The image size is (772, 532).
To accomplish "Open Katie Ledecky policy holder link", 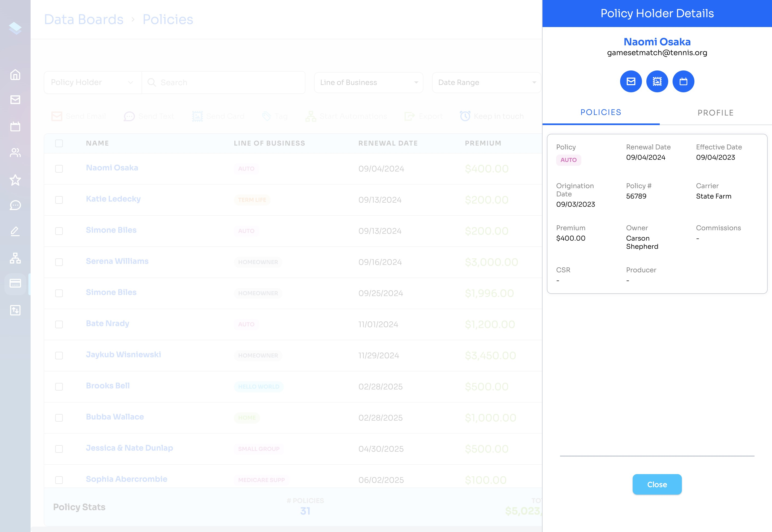I will click(113, 199).
